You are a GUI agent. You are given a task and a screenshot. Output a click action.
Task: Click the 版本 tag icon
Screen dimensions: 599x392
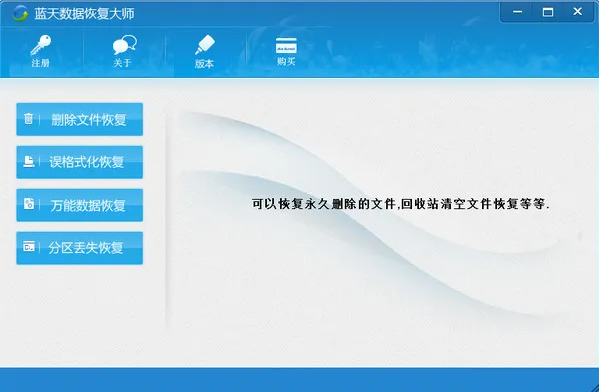click(x=205, y=45)
